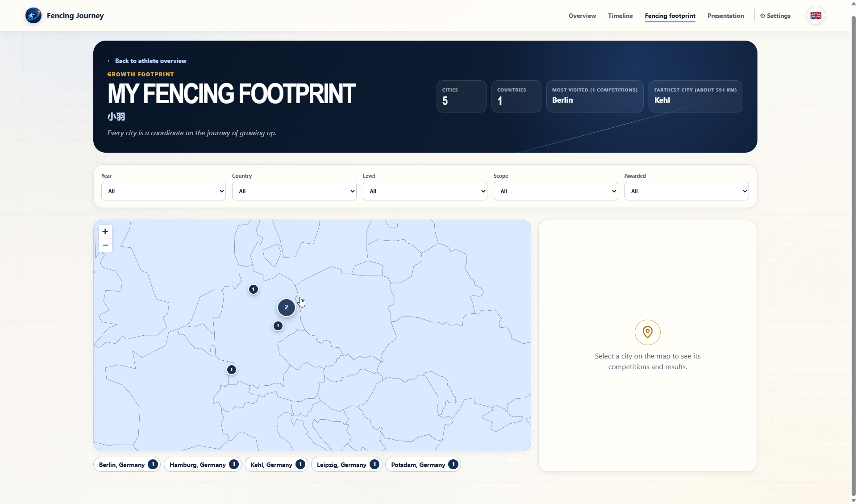This screenshot has width=857, height=504.
Task: Open the Scope filter dropdown
Action: pos(556,191)
